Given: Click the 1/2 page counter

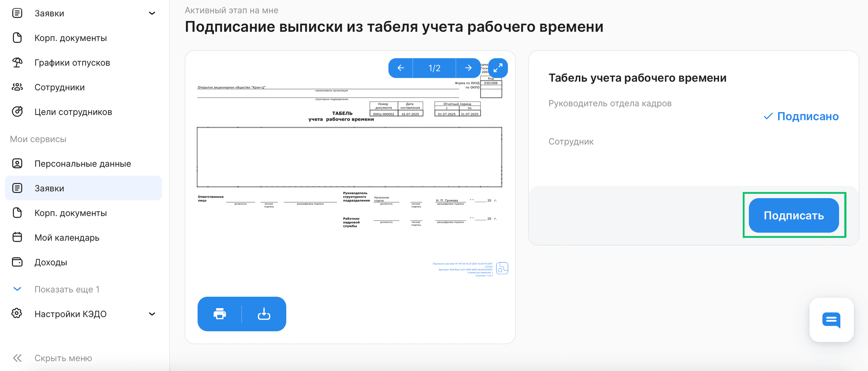Looking at the screenshot, I should [x=434, y=68].
